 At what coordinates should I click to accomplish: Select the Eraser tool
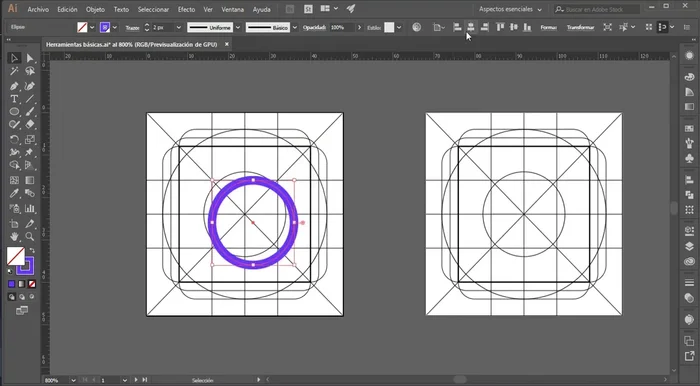coord(30,125)
